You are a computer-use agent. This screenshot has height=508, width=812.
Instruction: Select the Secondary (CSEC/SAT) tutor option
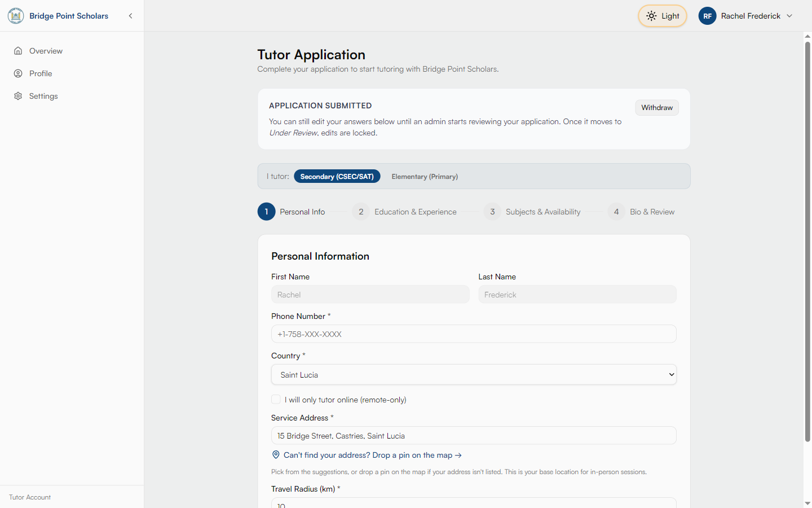coord(337,176)
